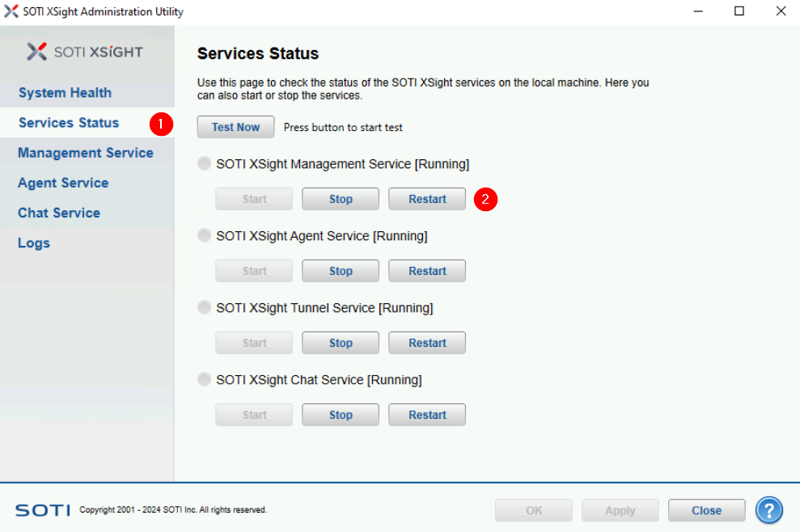The height and width of the screenshot is (532, 800).
Task: Click the status indicator for Tunnel Service
Action: pyautogui.click(x=204, y=307)
